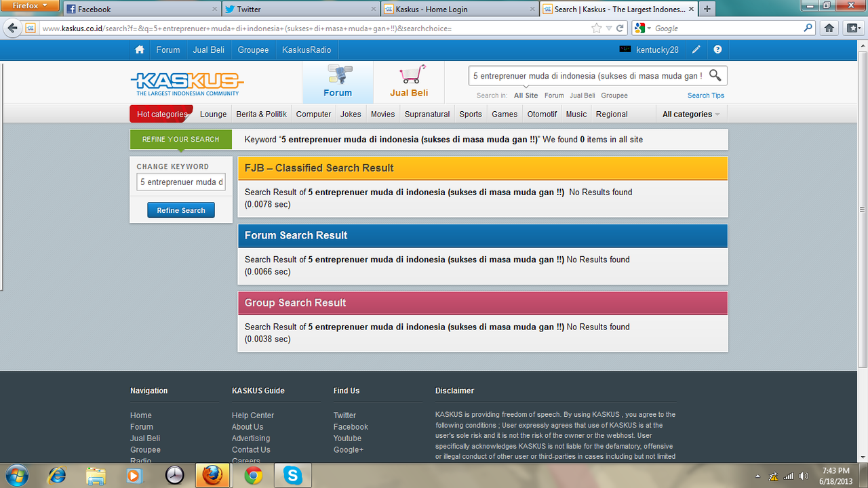Open the Advertising footer link
This screenshot has width=868, height=488.
point(251,439)
